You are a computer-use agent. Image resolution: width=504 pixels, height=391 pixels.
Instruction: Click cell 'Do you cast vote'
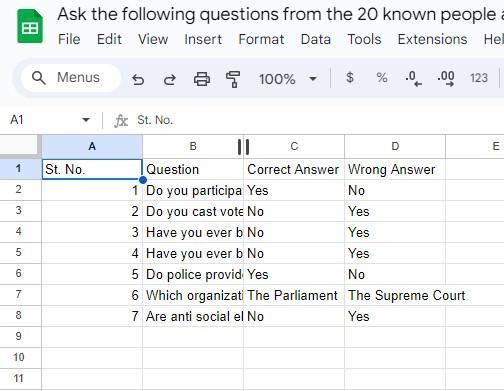pyautogui.click(x=193, y=211)
